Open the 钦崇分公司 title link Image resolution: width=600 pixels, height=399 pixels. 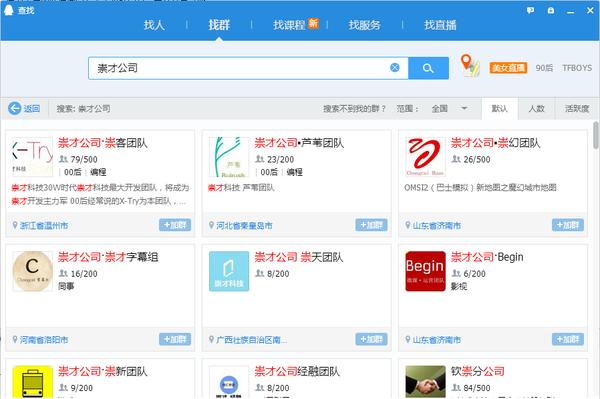478,371
